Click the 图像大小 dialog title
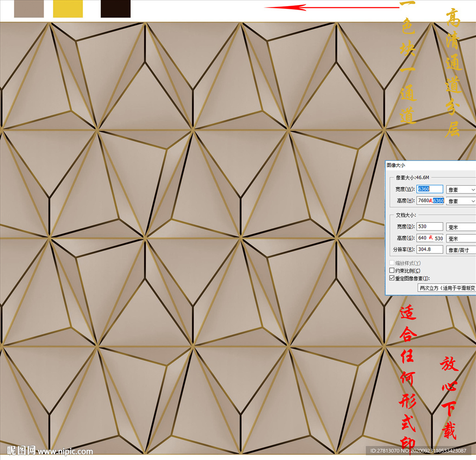The image size is (476, 460). 396,165
